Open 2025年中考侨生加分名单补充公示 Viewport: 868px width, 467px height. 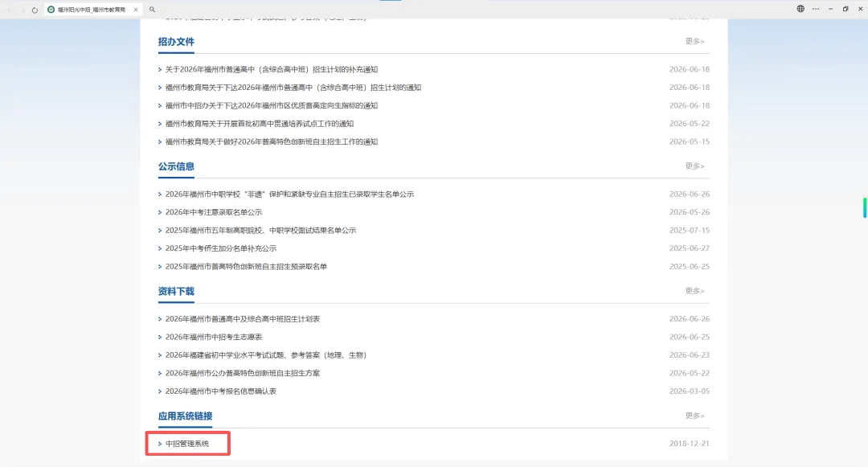221,248
